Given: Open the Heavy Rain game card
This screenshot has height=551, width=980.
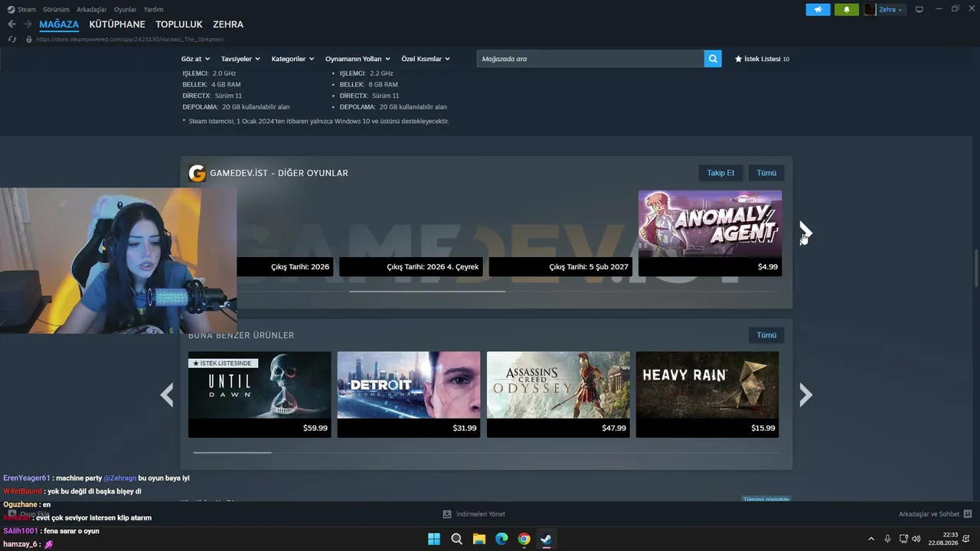Looking at the screenshot, I should [707, 395].
